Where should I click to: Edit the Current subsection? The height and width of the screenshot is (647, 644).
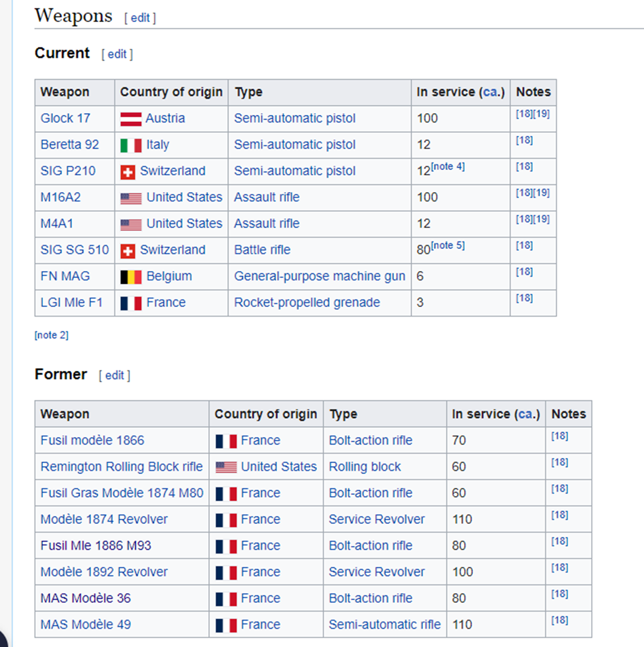(117, 54)
